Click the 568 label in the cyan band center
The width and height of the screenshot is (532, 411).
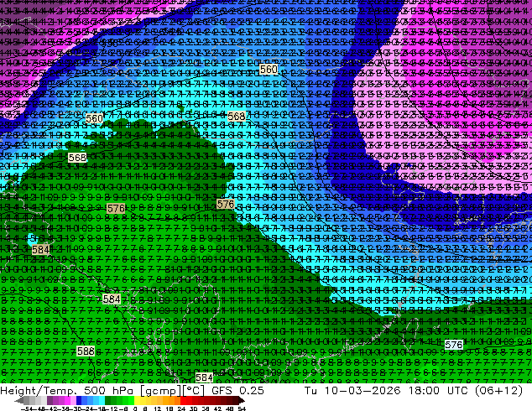click(236, 117)
